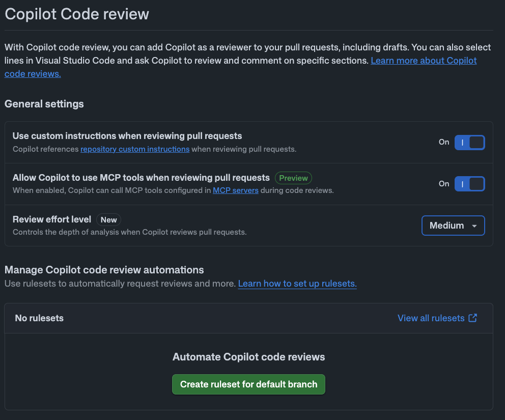Click the Copilot Code review heading

[x=77, y=14]
